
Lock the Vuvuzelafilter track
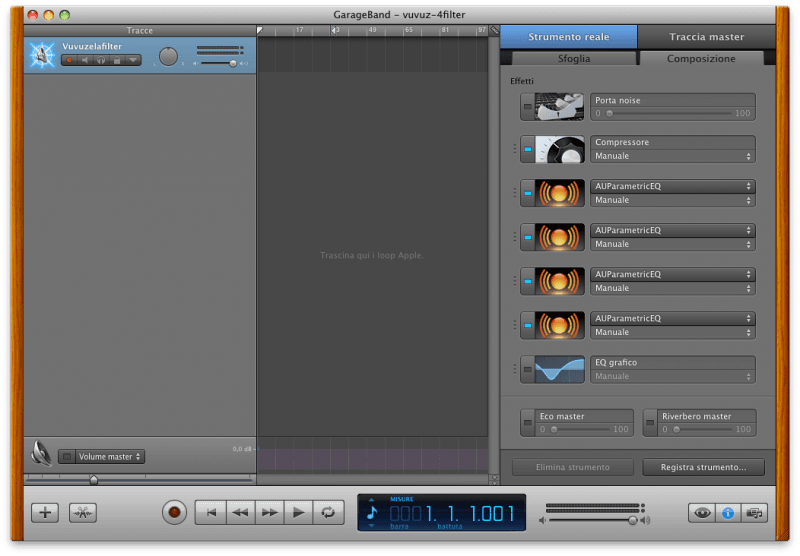point(117,60)
